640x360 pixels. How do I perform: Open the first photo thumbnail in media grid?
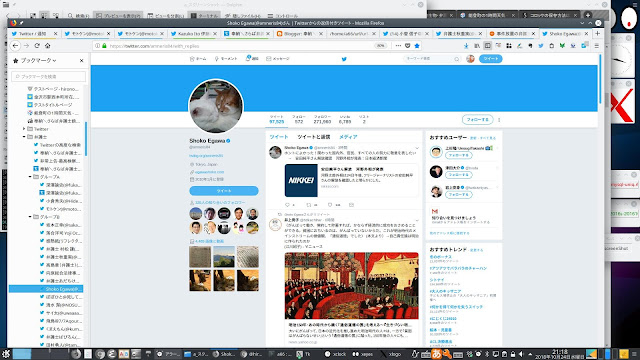pyautogui.click(x=200, y=256)
